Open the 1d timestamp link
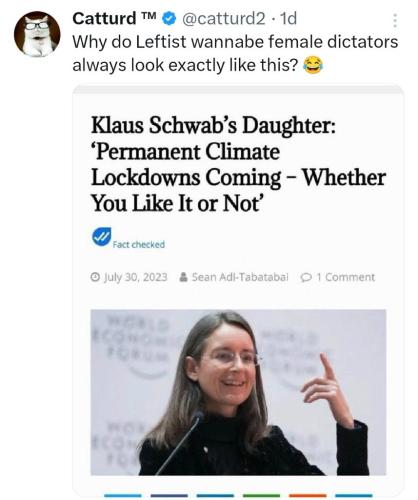Image resolution: width=418 pixels, height=500 pixels. point(288,19)
